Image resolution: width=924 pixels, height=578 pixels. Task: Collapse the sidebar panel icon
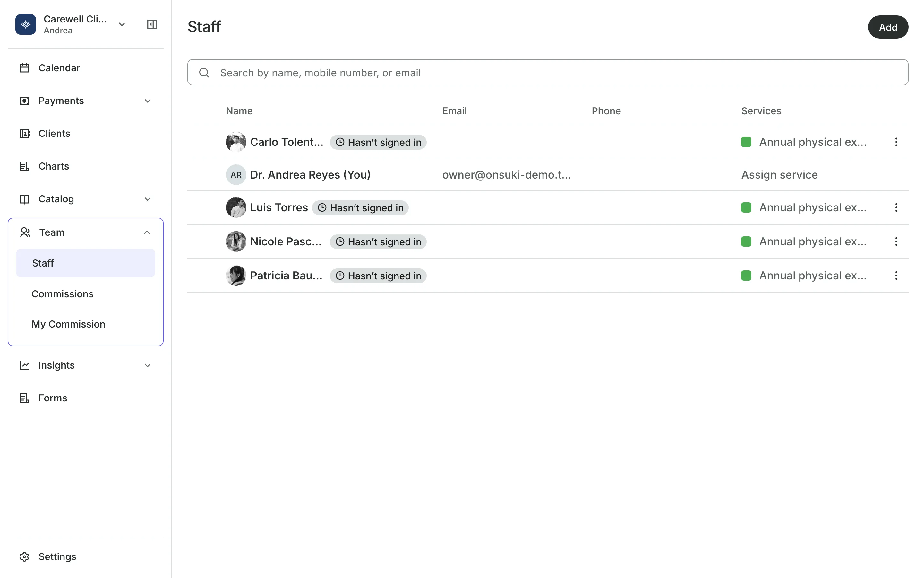(152, 24)
